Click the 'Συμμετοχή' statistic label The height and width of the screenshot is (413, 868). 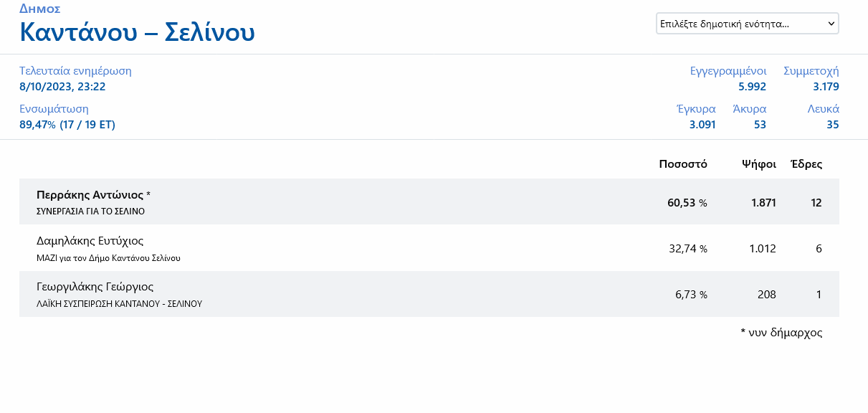pos(811,71)
